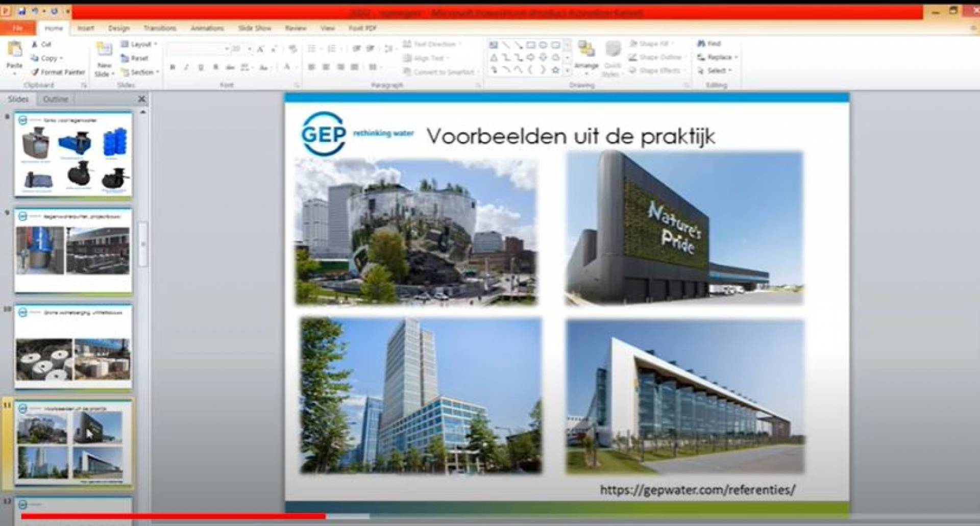Close the Slides/Outline pane

click(x=142, y=99)
